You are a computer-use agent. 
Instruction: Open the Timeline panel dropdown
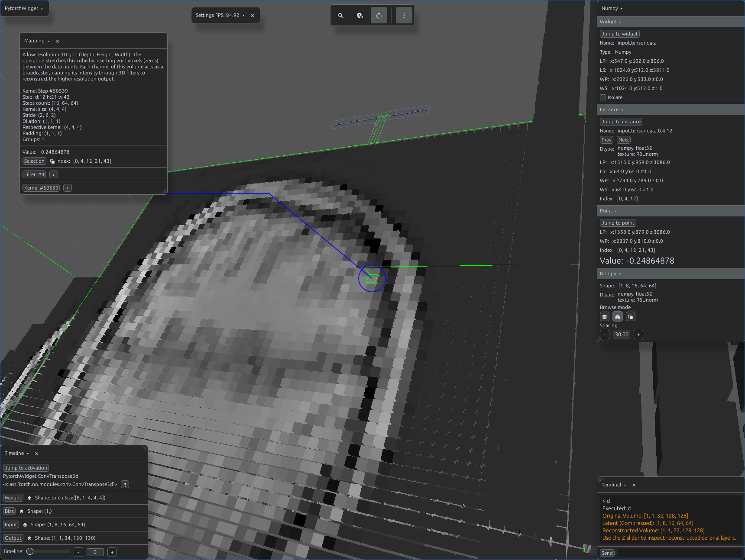[28, 454]
